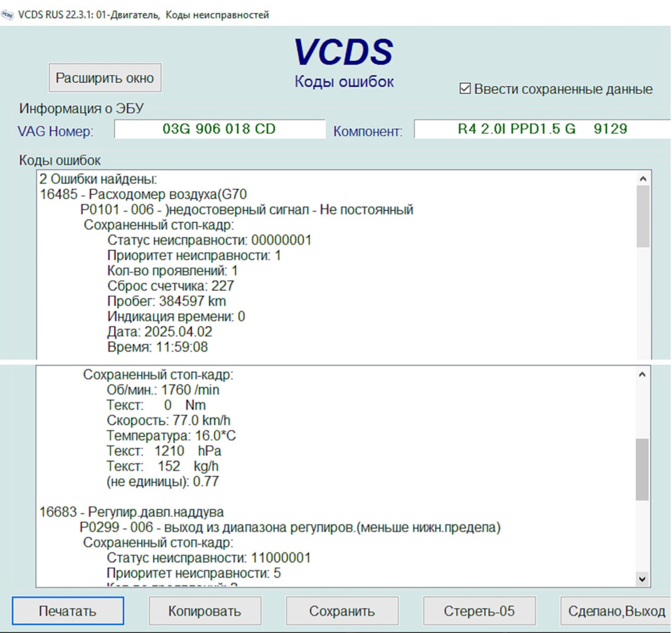Click Сделано,Выход button
The image size is (672, 633).
[x=616, y=611]
